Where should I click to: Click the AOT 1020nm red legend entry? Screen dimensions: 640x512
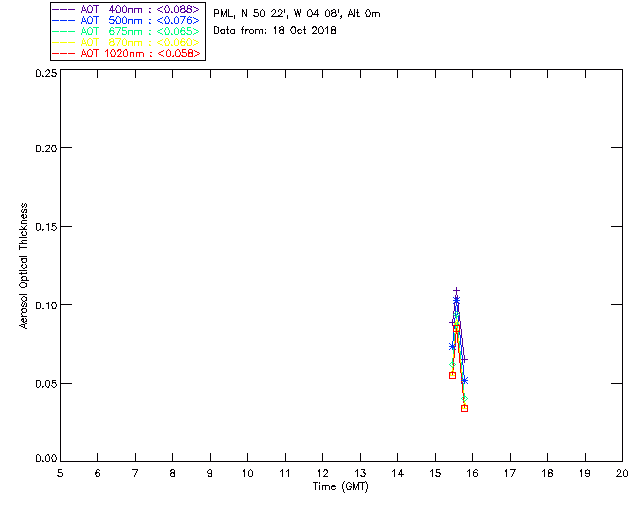point(127,53)
